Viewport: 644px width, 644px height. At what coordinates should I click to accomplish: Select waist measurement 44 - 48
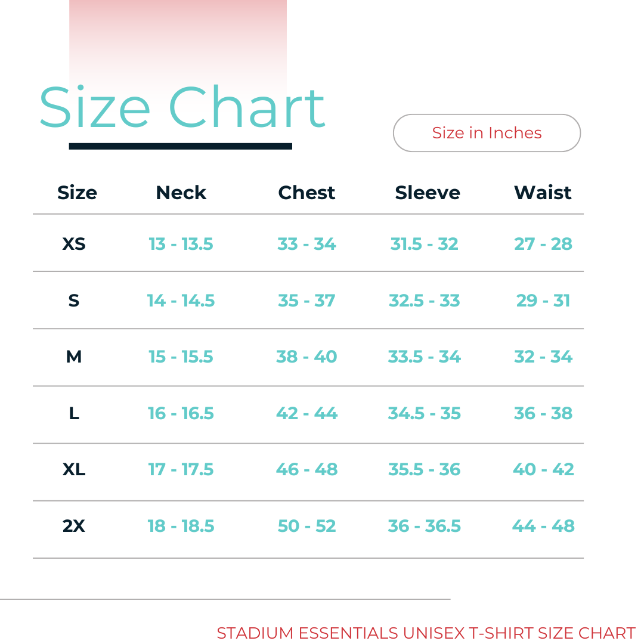(543, 526)
